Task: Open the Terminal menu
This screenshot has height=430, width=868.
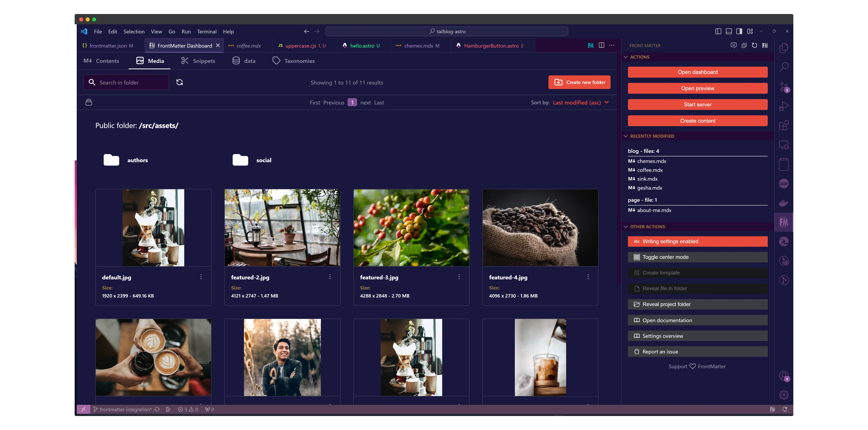Action: 207,32
